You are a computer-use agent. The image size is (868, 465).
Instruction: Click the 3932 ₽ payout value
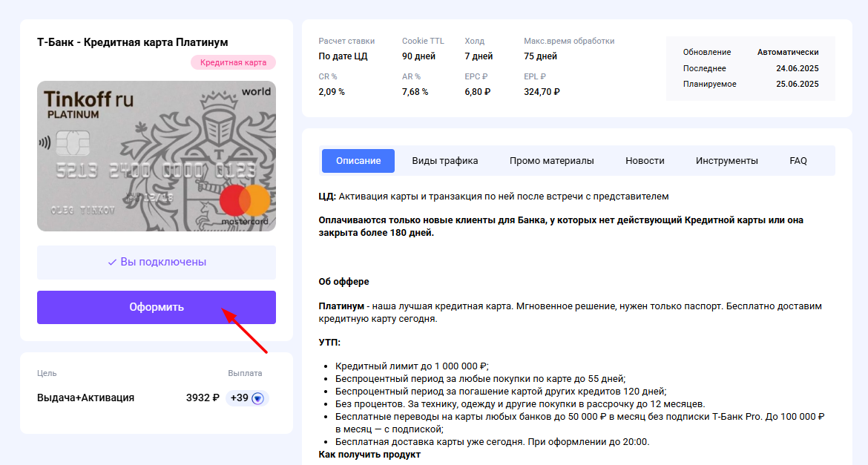203,398
